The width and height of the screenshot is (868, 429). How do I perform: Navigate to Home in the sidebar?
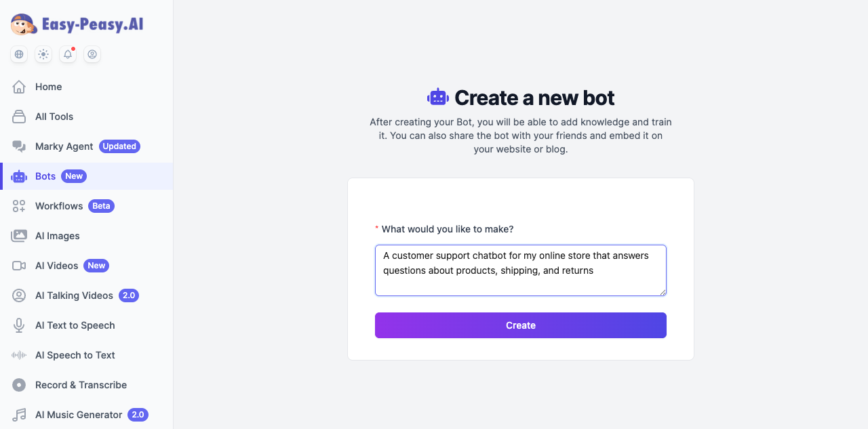pos(48,87)
